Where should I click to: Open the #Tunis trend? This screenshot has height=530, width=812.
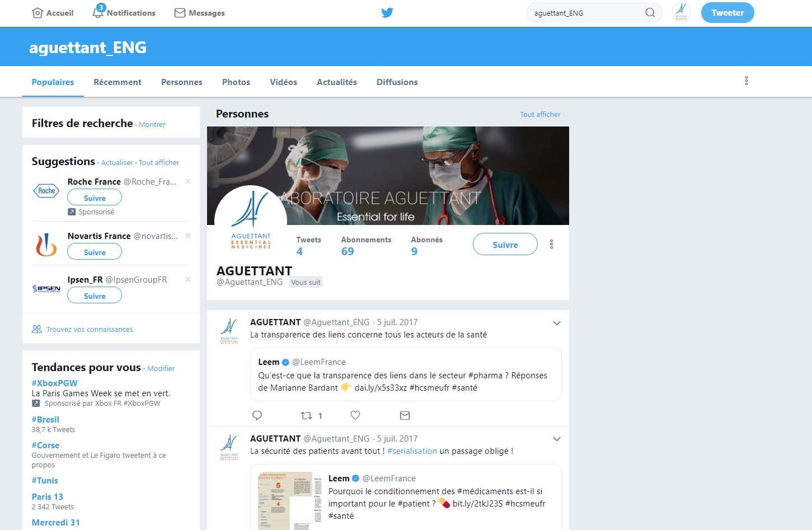click(45, 481)
